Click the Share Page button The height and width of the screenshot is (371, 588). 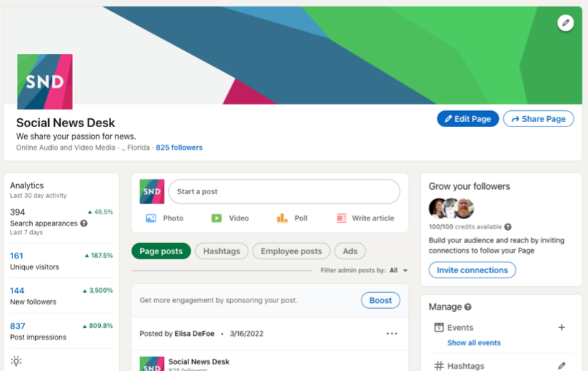click(538, 119)
